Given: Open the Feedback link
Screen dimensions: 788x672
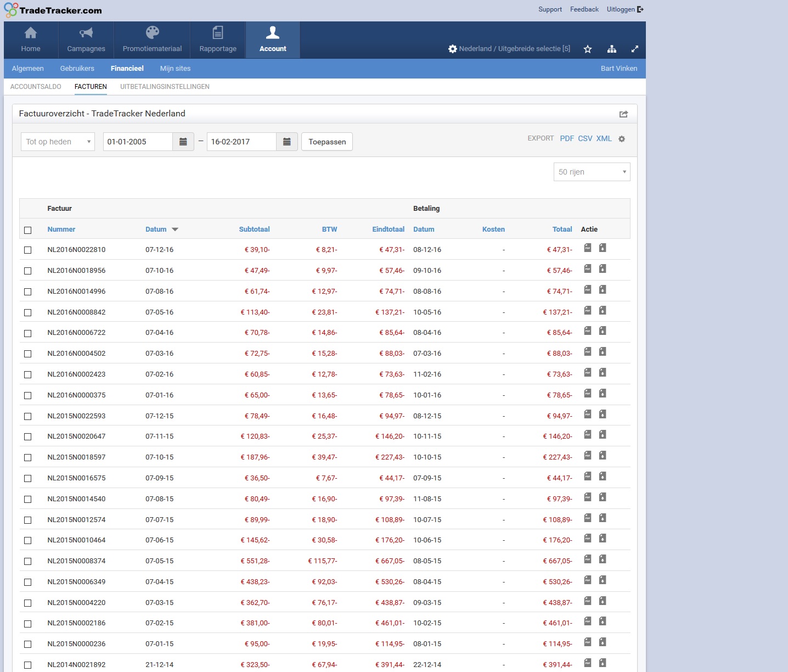Looking at the screenshot, I should click(x=584, y=9).
